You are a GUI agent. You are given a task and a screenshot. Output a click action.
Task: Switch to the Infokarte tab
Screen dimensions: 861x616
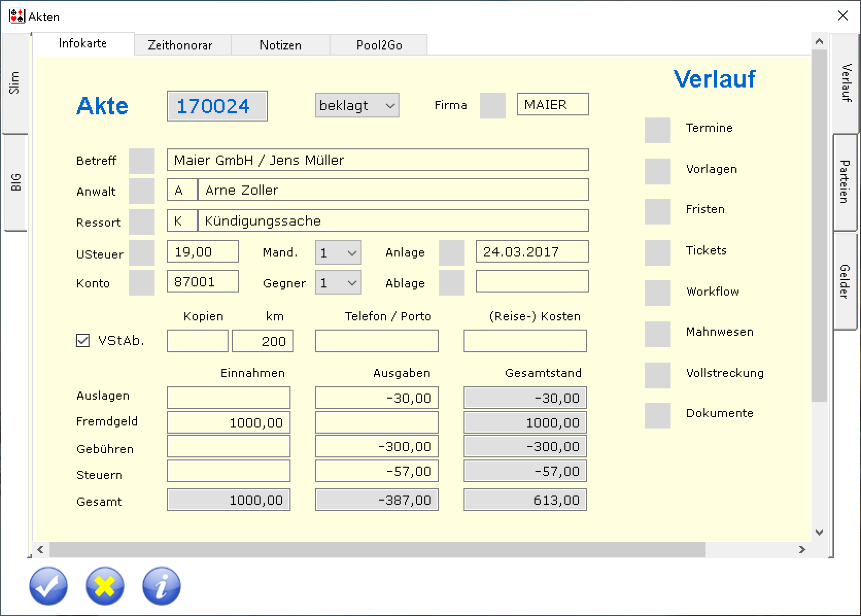point(83,44)
